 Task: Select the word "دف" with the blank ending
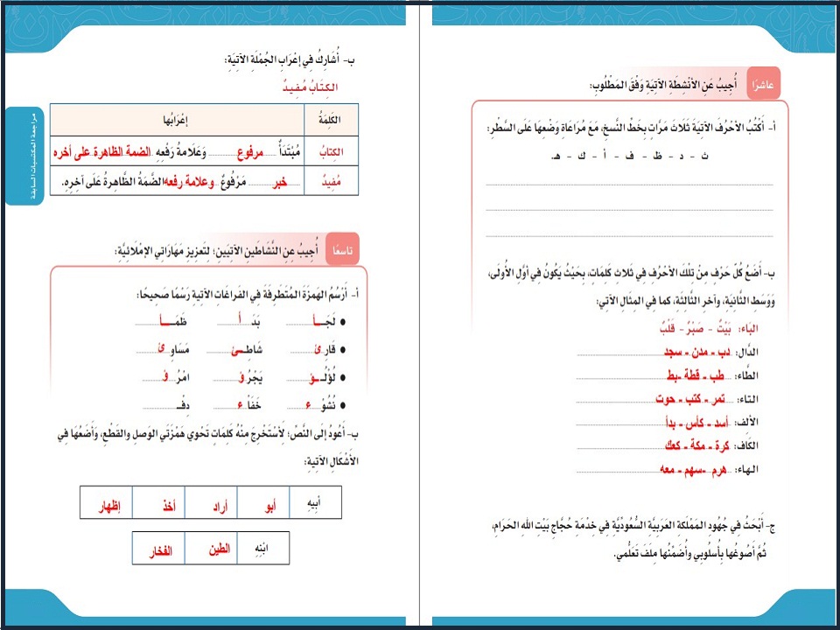click(x=184, y=405)
